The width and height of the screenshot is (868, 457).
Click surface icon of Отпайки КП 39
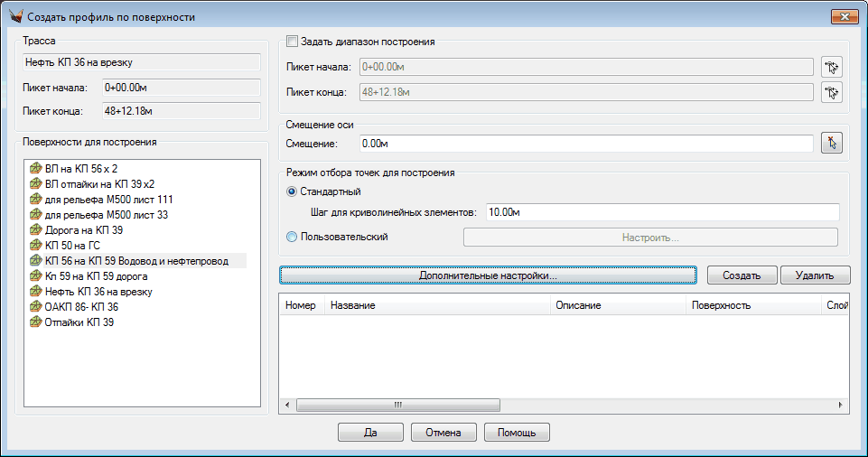35,322
